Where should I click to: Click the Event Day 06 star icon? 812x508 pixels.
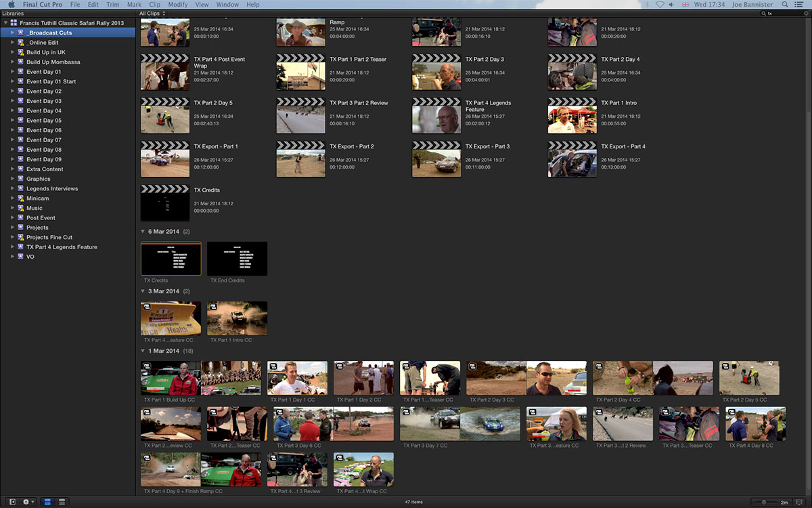(x=21, y=130)
